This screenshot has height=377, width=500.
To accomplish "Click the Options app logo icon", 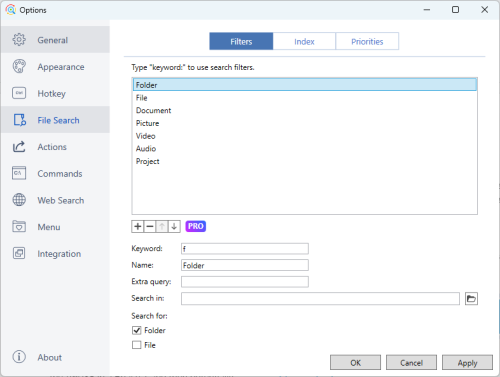I will [10, 10].
